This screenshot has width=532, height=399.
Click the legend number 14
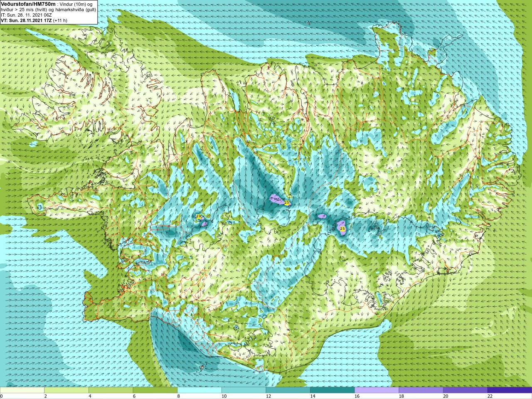point(313,396)
